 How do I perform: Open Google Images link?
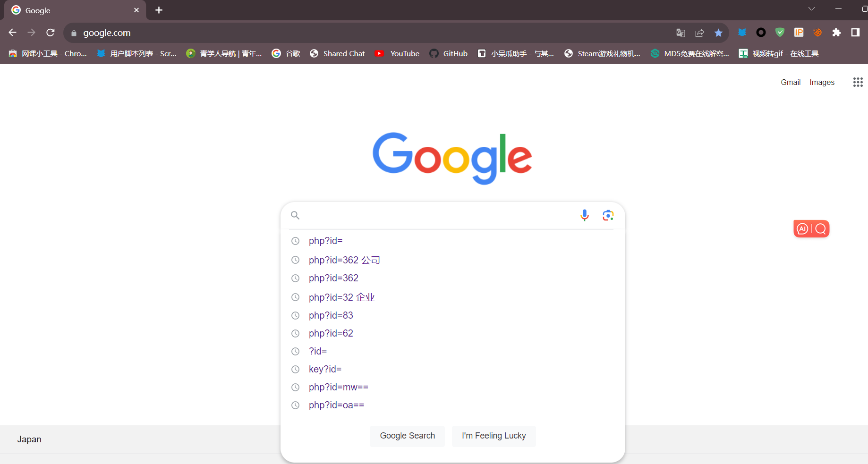click(x=822, y=82)
